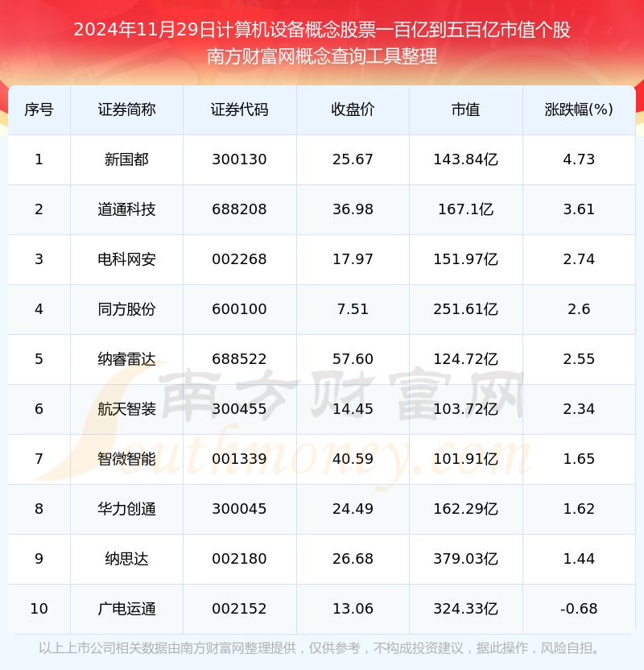
Task: Select stock name 航天智装
Action: pos(126,409)
